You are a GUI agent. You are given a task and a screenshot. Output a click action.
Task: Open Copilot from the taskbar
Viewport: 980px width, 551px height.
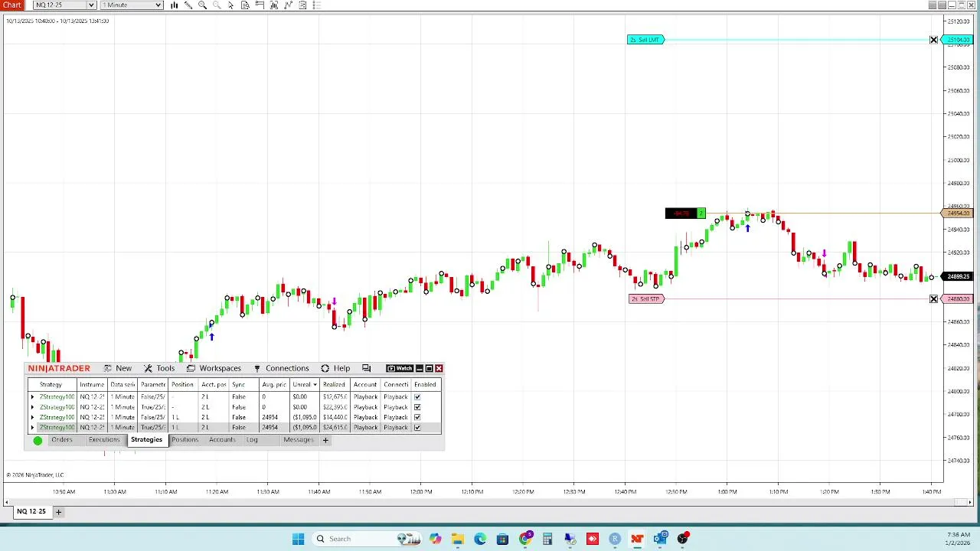[x=435, y=539]
